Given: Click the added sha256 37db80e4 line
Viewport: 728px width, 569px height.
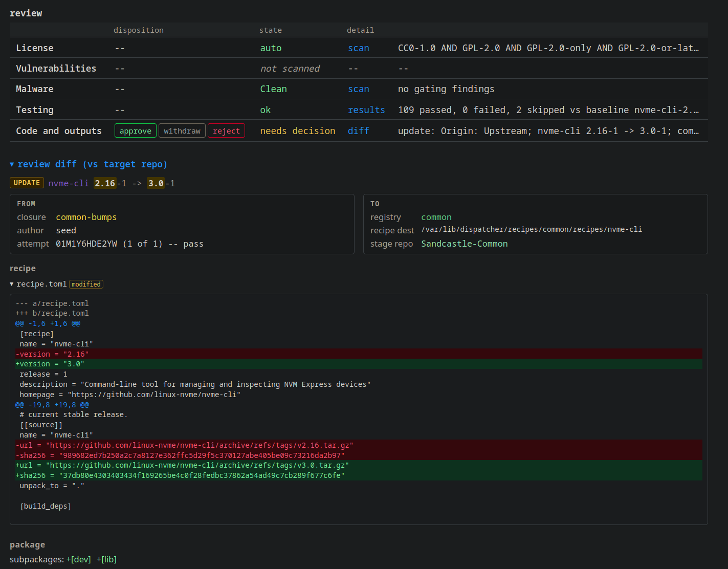Looking at the screenshot, I should (359, 475).
